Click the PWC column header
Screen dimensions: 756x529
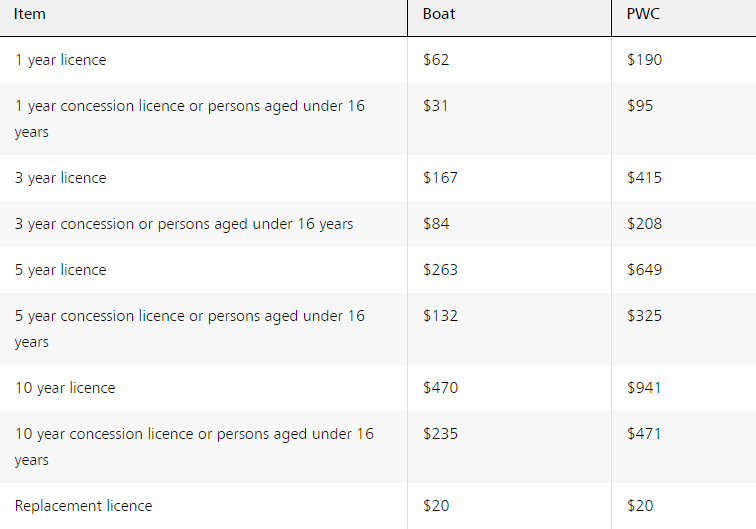(x=643, y=15)
